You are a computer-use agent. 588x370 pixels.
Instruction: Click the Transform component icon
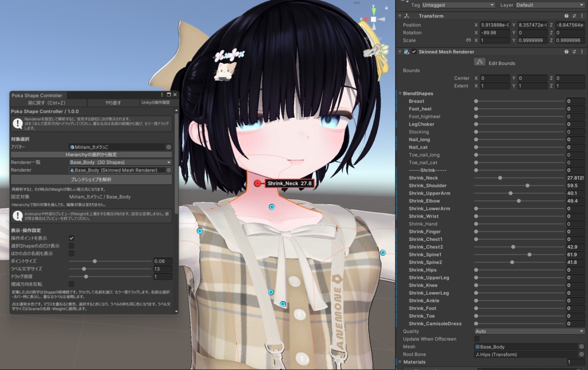point(407,16)
